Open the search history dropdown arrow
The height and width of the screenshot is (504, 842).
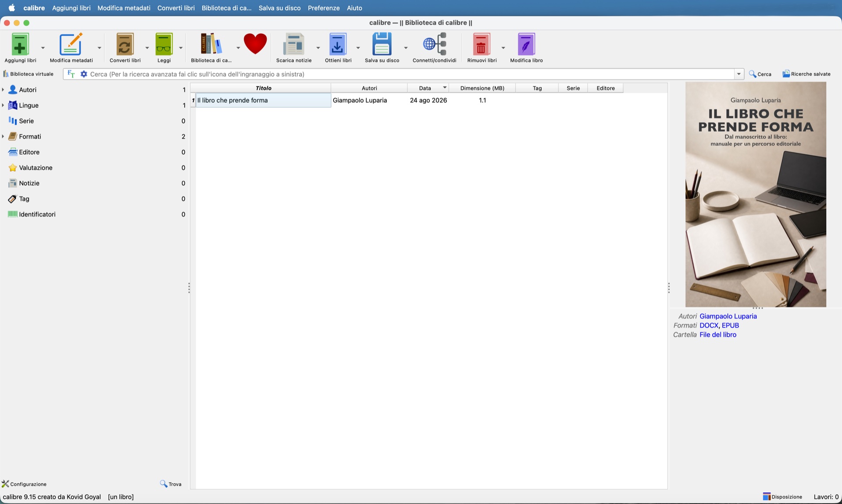pyautogui.click(x=739, y=74)
